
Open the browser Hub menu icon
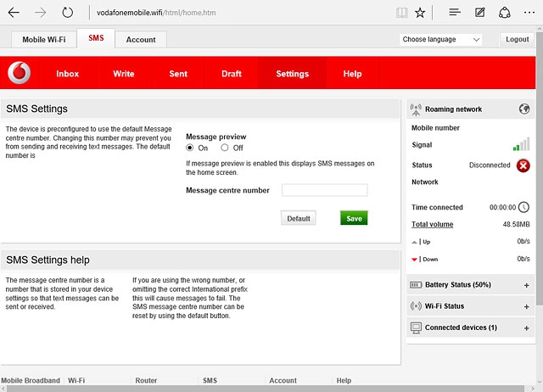[455, 13]
